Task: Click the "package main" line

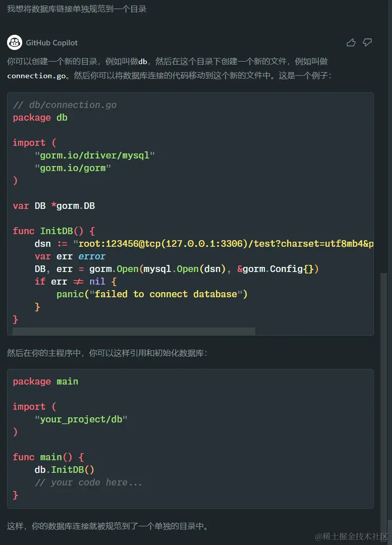Action: pos(45,381)
